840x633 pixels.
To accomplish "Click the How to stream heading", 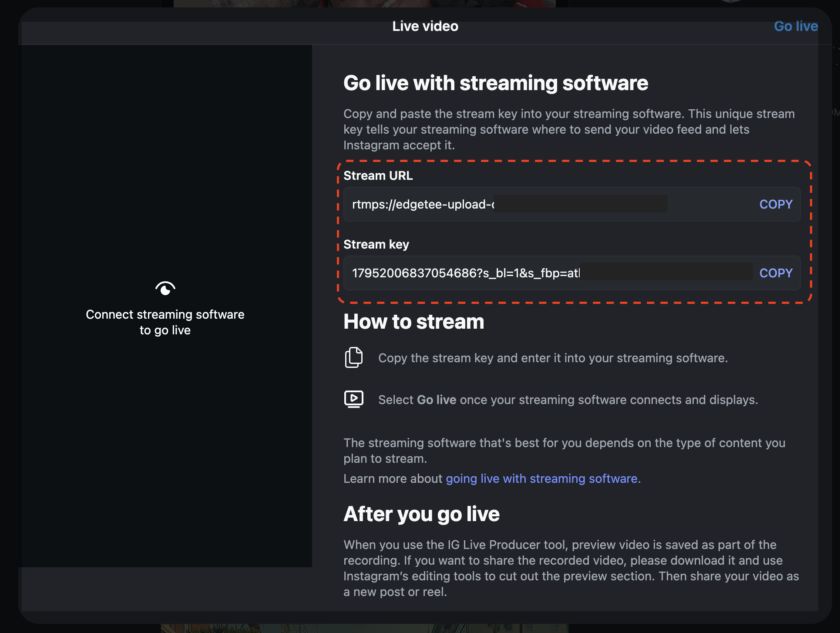I will point(413,322).
